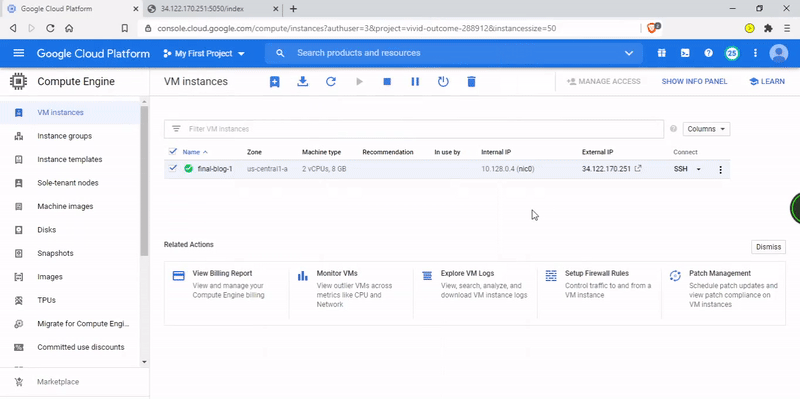Screen dimensions: 800x399
Task: Open Marketplace in sidebar
Action: tap(74, 382)
